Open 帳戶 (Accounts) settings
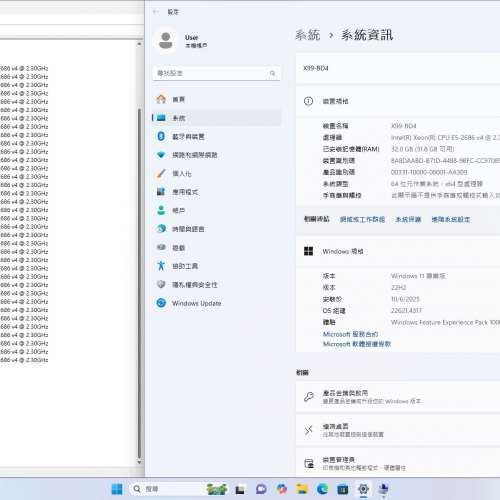This screenshot has width=500, height=500. point(217,210)
